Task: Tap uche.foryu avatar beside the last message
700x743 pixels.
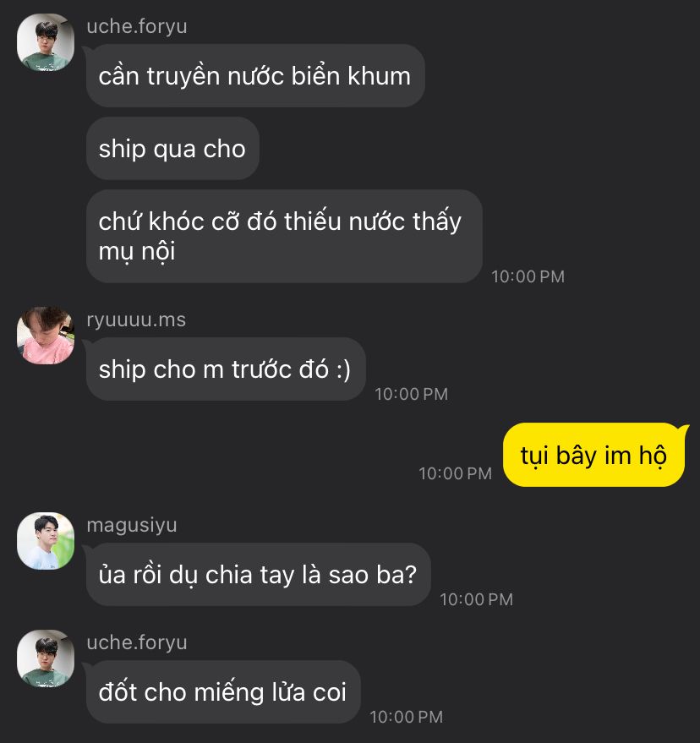Action: pos(46,658)
